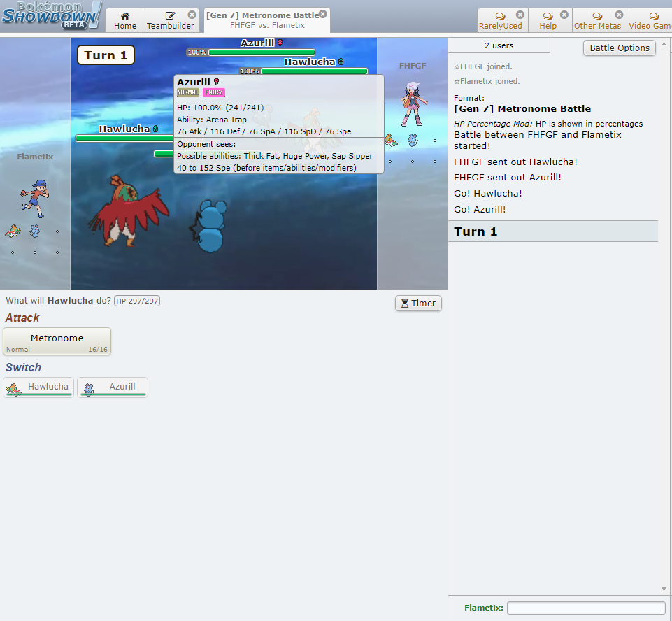672x621 pixels.
Task: Click the opposing Azurill HP bar
Action: pyautogui.click(x=262, y=52)
